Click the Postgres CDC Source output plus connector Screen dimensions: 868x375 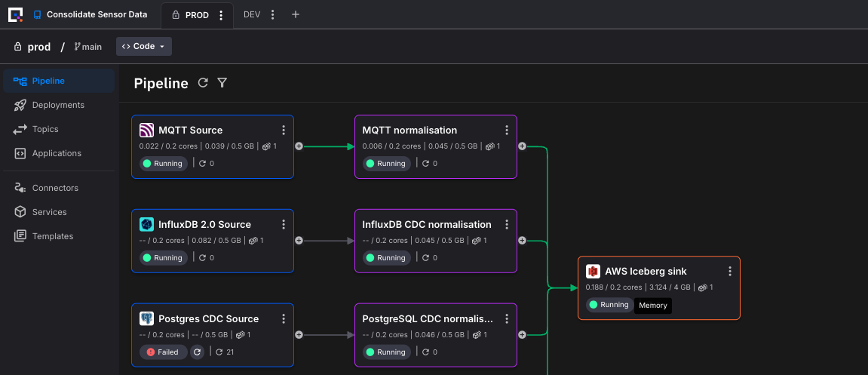pos(299,334)
